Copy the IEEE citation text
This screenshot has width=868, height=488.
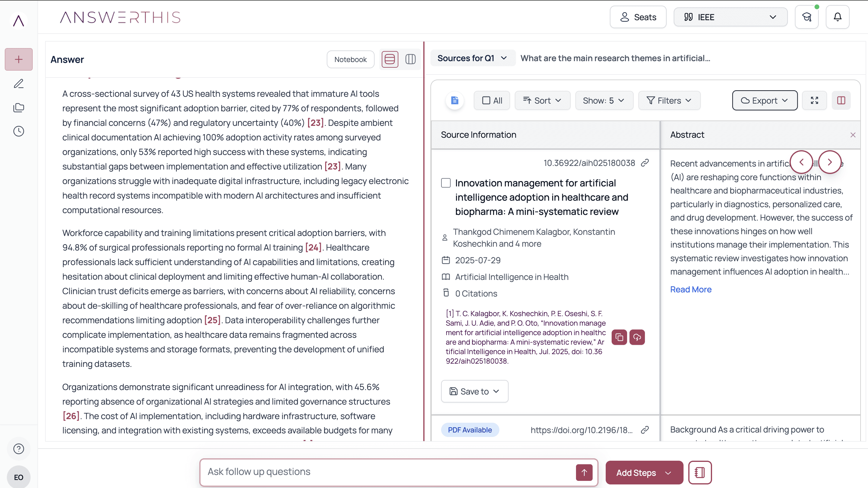click(619, 337)
